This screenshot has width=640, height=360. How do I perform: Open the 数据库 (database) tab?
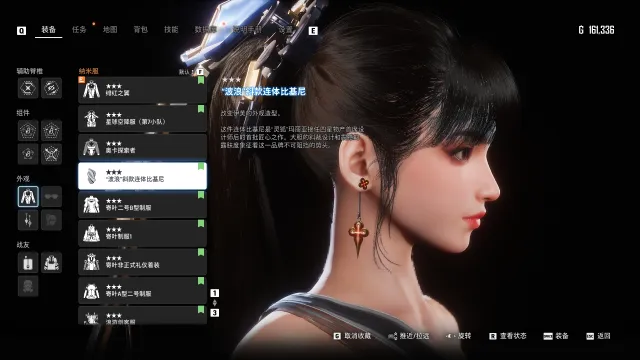click(205, 30)
